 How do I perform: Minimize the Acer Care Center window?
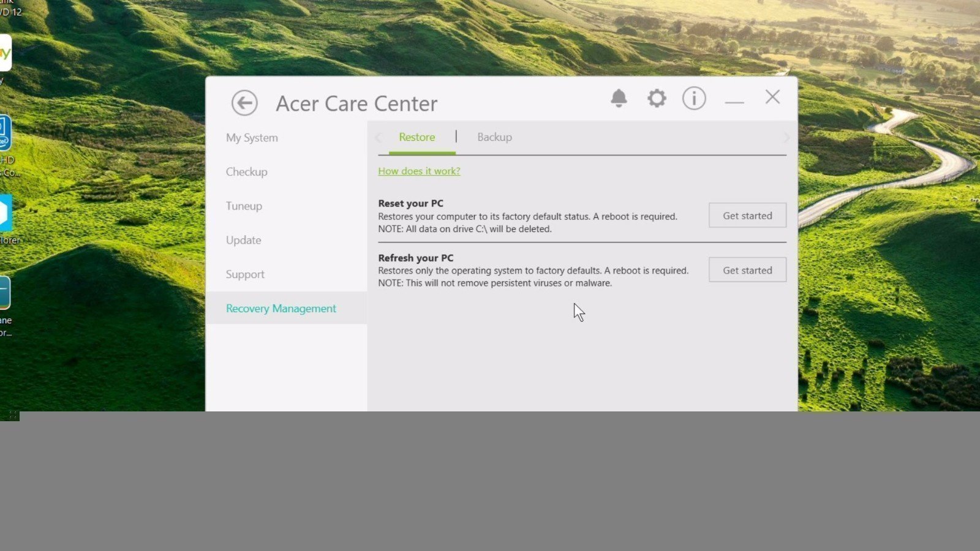tap(734, 102)
